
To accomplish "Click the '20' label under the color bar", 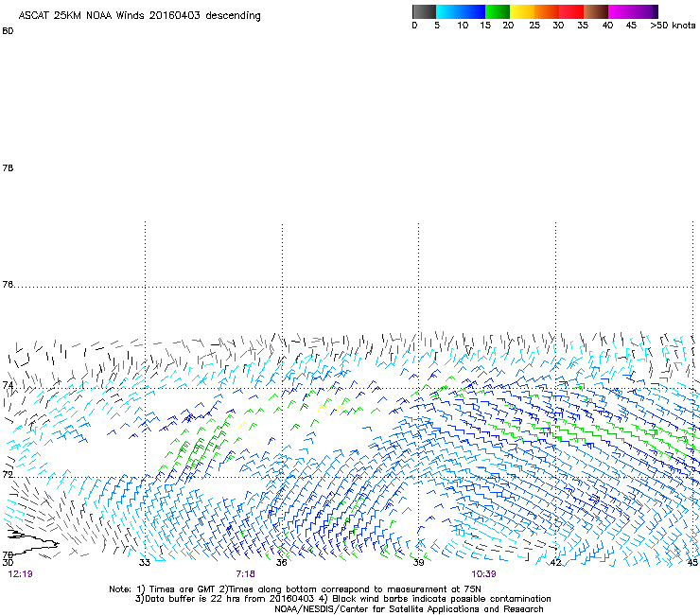I will pos(508,26).
